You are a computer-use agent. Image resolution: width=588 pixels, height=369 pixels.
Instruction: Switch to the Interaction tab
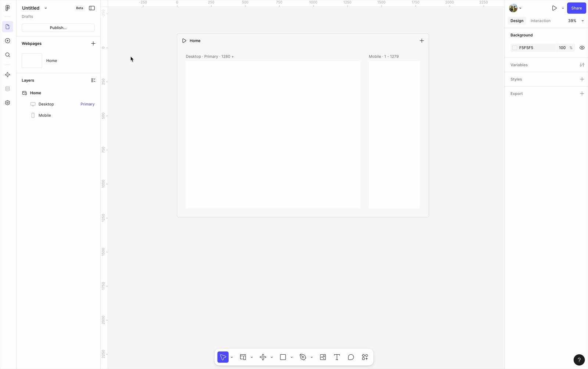coord(540,21)
